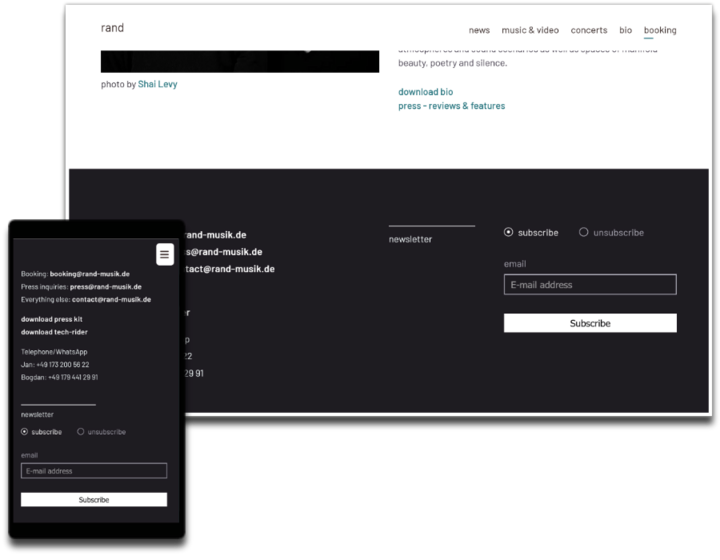This screenshot has width=720, height=560.
Task: Click press@rand-musik.de on mobile view
Action: [x=106, y=287]
